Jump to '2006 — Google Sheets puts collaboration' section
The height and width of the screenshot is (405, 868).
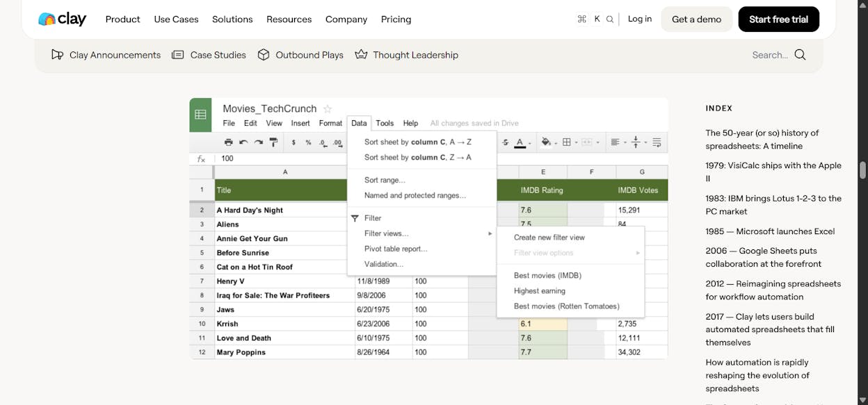click(x=764, y=257)
